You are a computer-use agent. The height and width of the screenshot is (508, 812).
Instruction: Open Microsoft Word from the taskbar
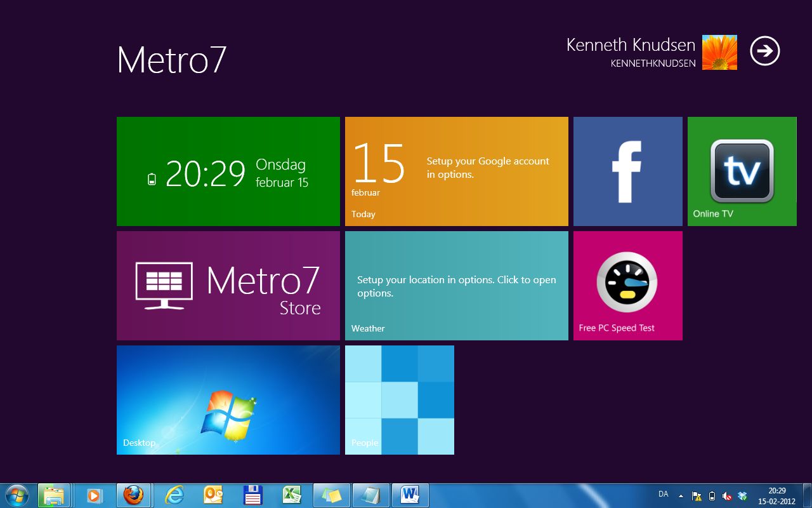[x=410, y=495]
